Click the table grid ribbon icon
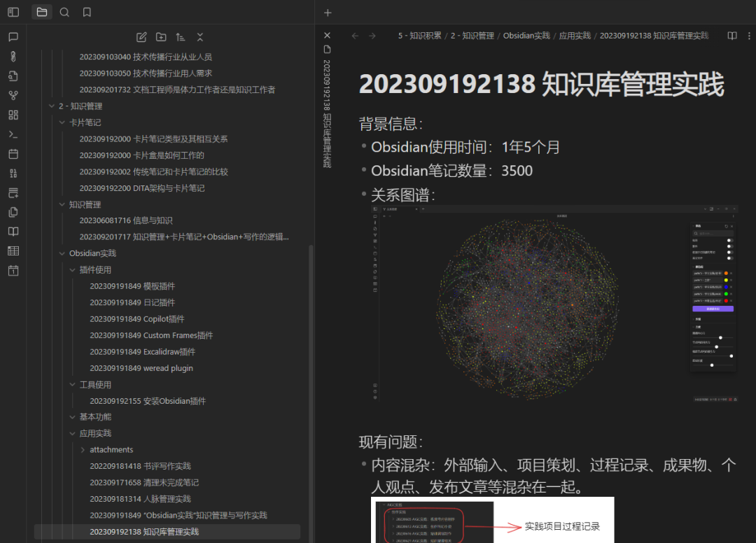The height and width of the screenshot is (543, 756). [x=13, y=251]
